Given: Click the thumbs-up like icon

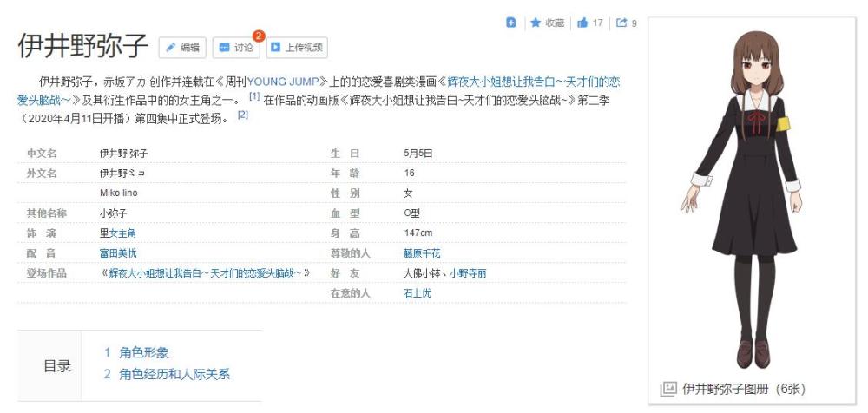Looking at the screenshot, I should click(582, 23).
